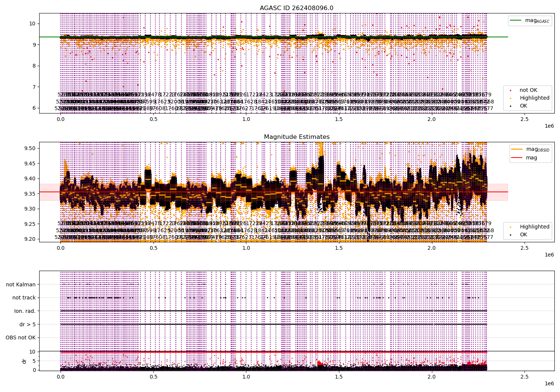This screenshot has width=560, height=392.
Task: Click the x-axis tick 1.5 under bottom plot
Action: [x=339, y=377]
